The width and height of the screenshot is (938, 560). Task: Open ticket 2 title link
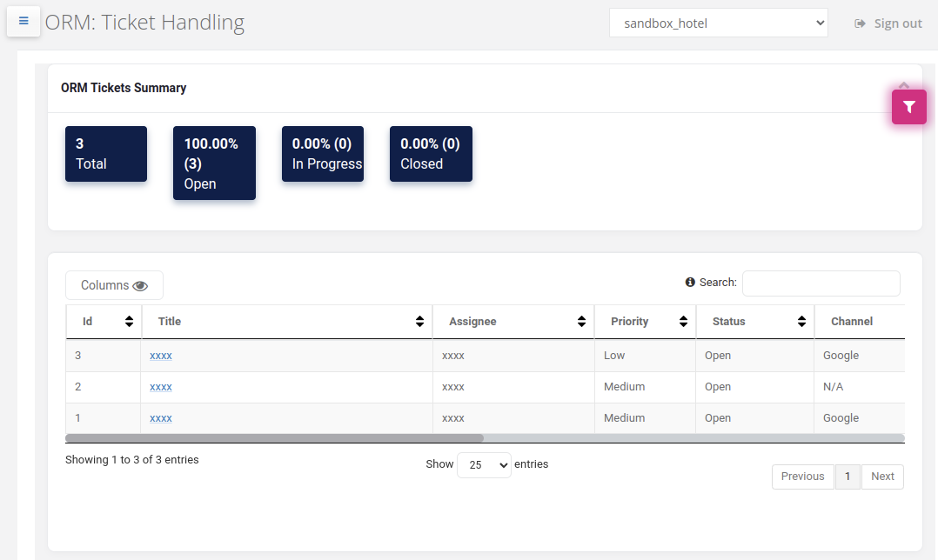[161, 387]
